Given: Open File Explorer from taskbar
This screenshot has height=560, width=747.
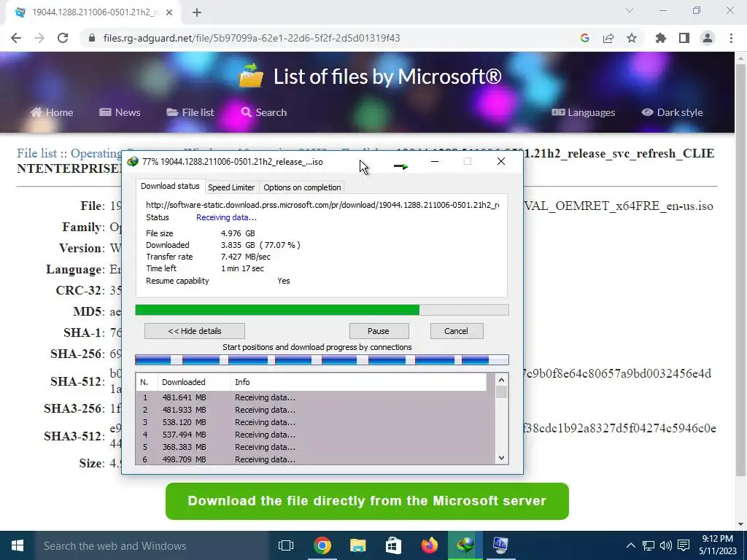Looking at the screenshot, I should (x=357, y=545).
